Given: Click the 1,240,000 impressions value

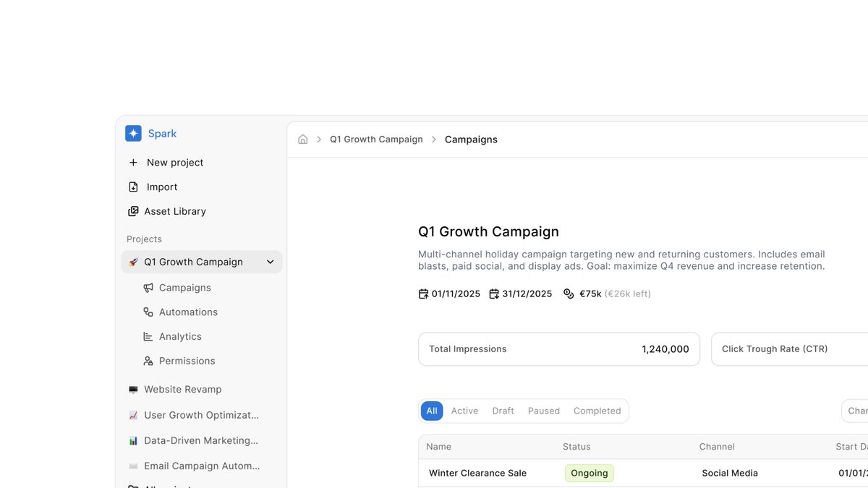Looking at the screenshot, I should click(x=665, y=349).
